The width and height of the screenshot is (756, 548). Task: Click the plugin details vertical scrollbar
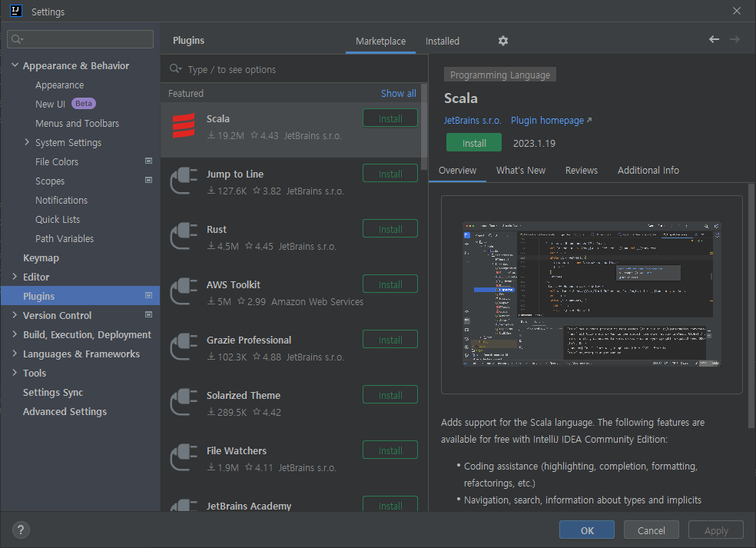coord(751,305)
